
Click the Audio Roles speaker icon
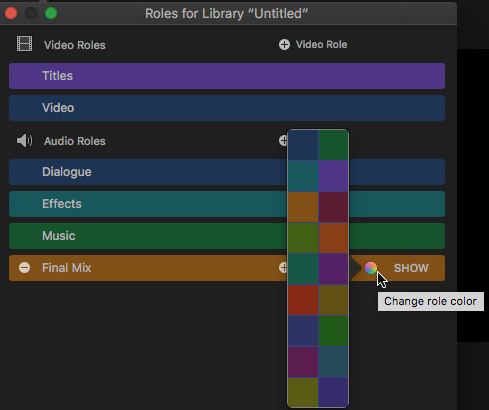point(25,141)
